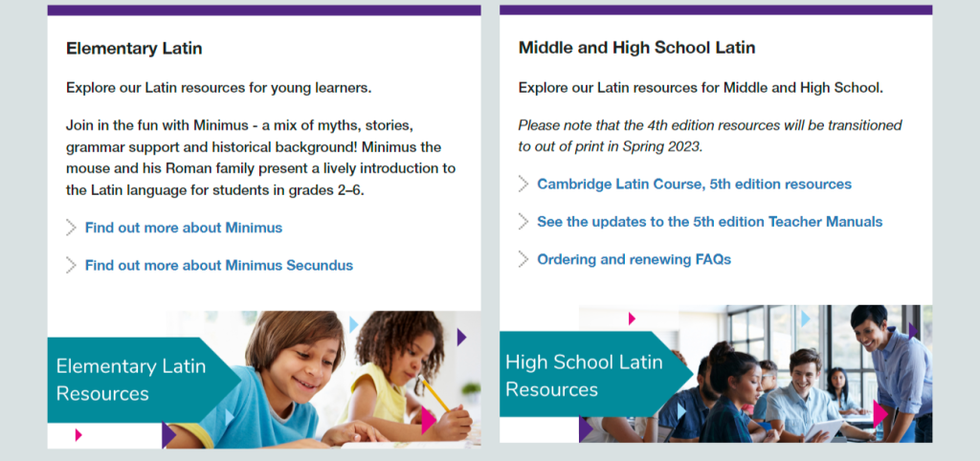Open Ordering and renewing FAQs link
980x461 pixels.
(x=635, y=258)
